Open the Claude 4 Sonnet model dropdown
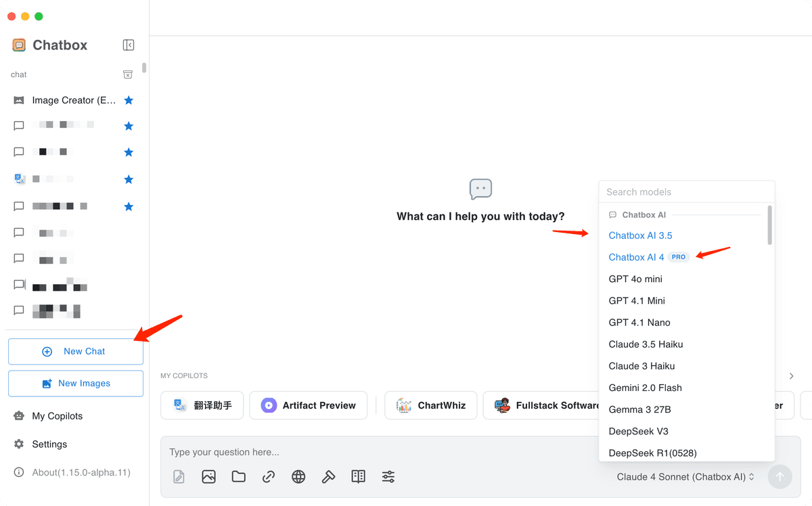The width and height of the screenshot is (812, 506). 684,476
